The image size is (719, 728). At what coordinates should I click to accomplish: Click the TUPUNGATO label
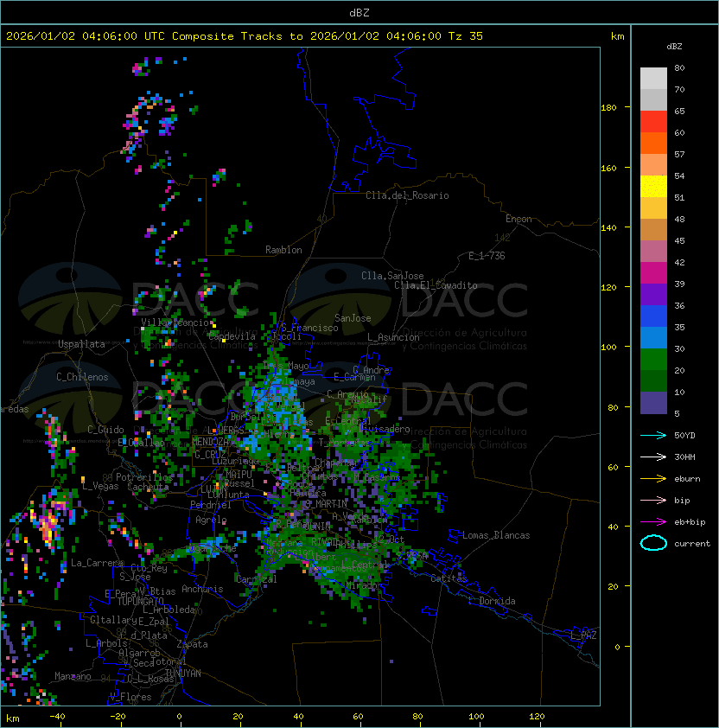click(x=140, y=601)
